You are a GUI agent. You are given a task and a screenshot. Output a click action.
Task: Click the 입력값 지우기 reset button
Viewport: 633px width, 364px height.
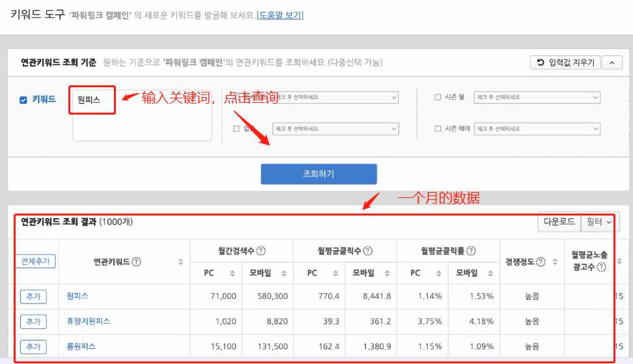coord(565,63)
